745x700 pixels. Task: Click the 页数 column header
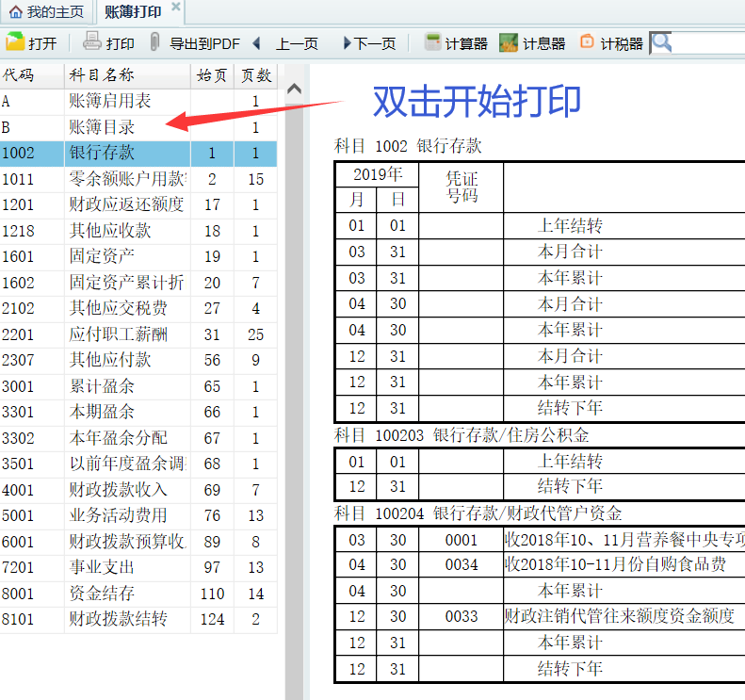click(x=255, y=75)
